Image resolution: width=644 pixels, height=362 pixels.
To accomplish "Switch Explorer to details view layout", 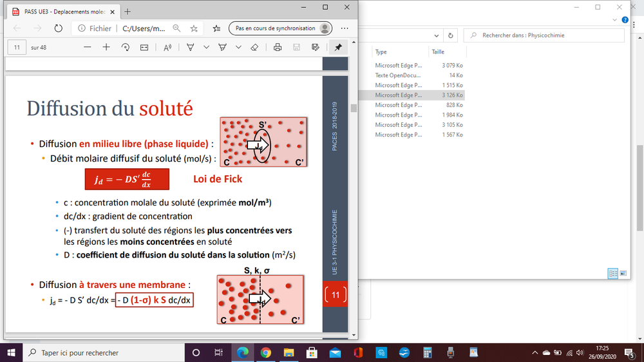I will coord(612,273).
